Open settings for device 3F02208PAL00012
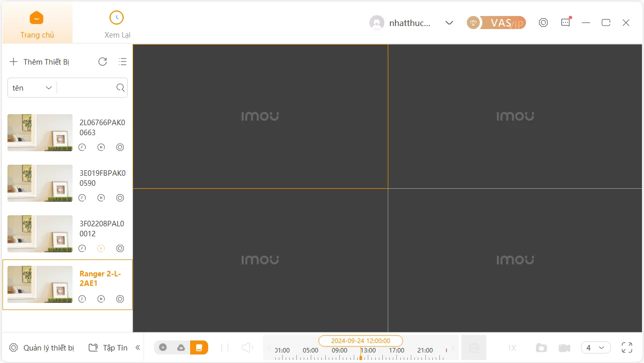Screen dimensions: 644x363 tap(120, 248)
